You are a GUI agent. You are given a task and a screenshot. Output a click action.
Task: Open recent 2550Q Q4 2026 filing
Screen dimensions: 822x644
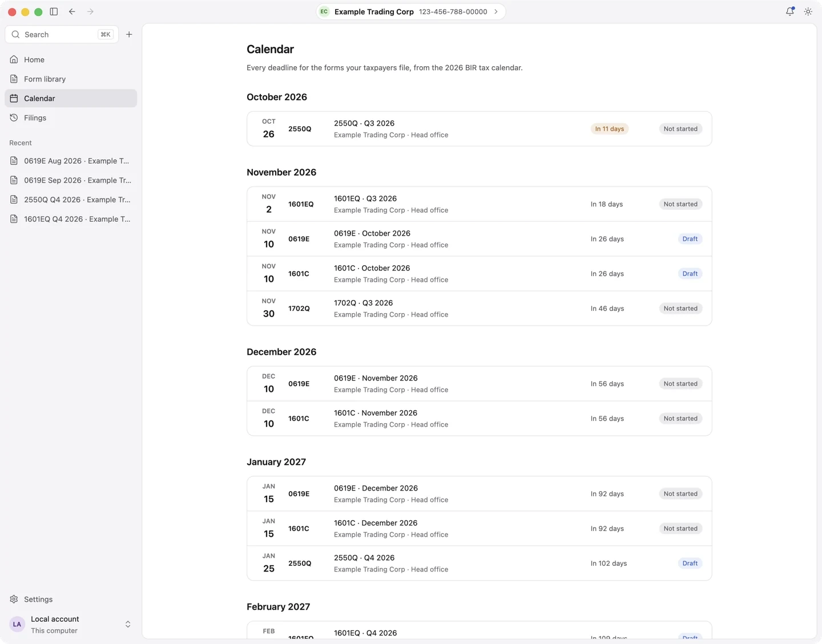click(71, 200)
